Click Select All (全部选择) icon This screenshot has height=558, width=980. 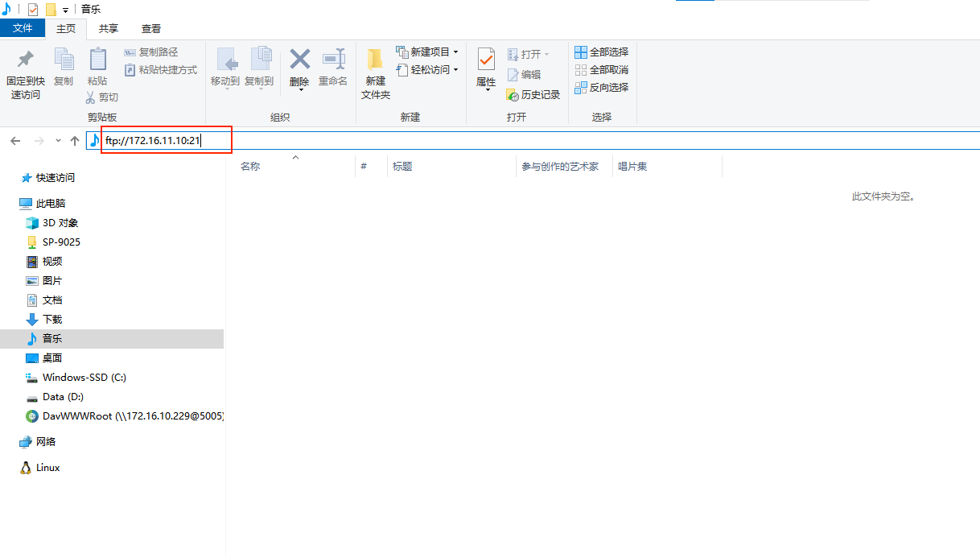tap(581, 52)
